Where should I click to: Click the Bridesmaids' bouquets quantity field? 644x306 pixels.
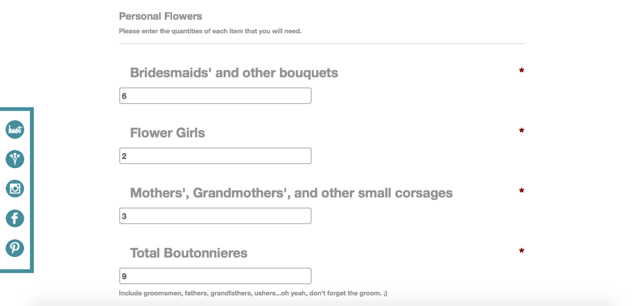coord(215,96)
